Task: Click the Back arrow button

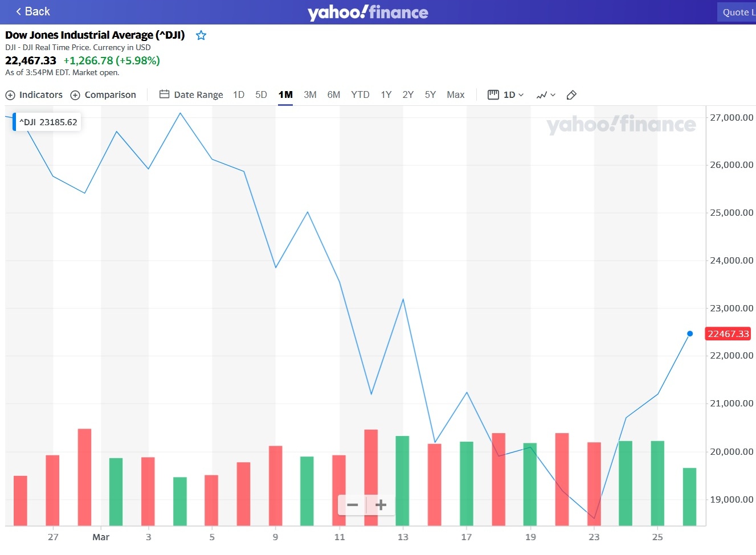Action: click(32, 11)
